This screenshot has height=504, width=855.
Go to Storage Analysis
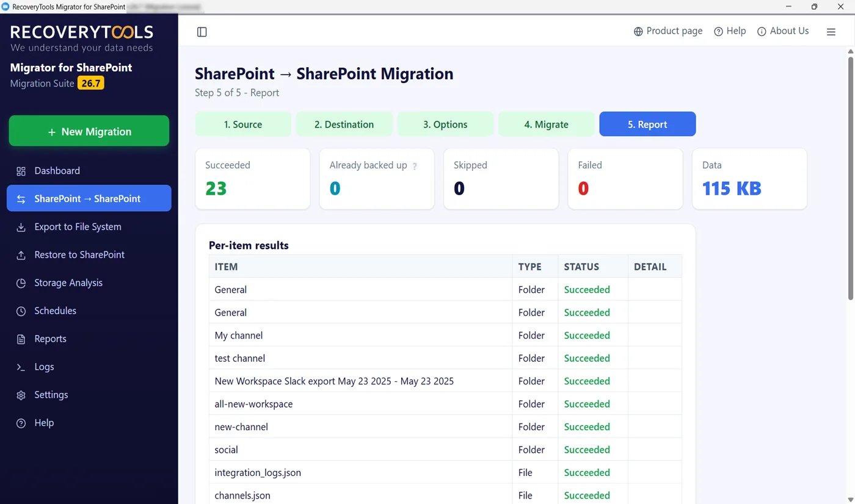point(89,283)
